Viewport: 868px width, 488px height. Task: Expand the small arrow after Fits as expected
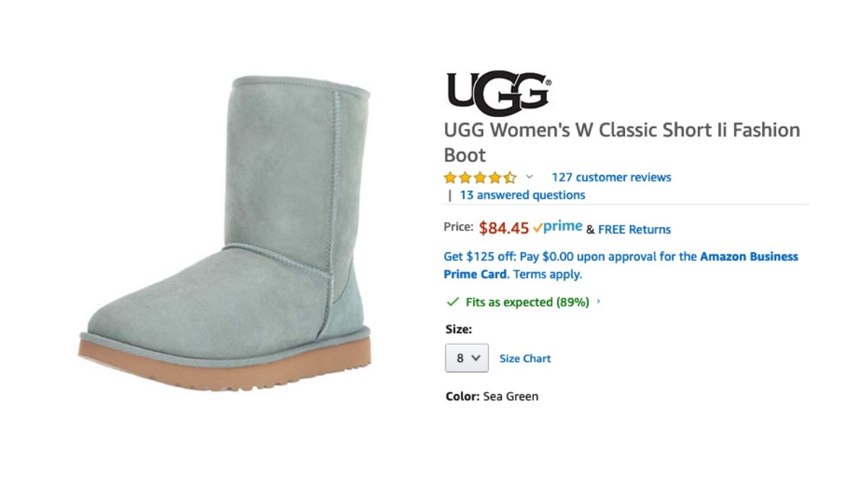pos(598,301)
